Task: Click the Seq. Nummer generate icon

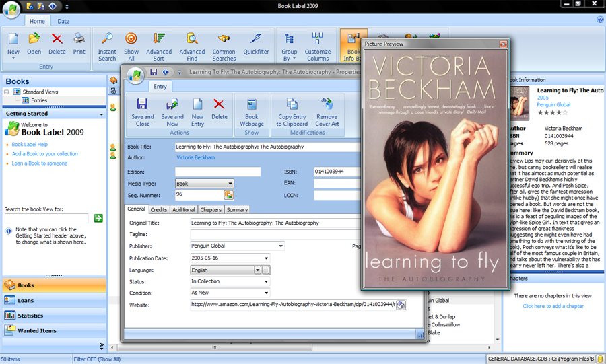Action: 228,195
